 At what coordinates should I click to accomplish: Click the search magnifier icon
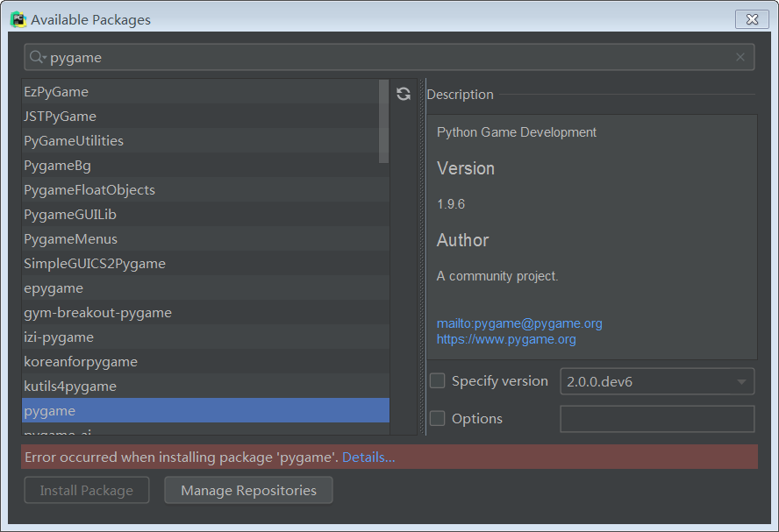(37, 57)
